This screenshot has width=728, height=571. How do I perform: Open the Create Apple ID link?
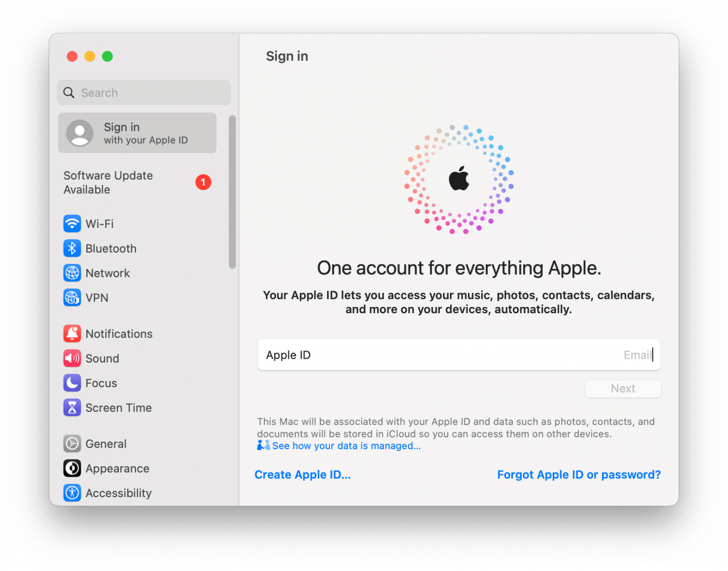point(303,474)
